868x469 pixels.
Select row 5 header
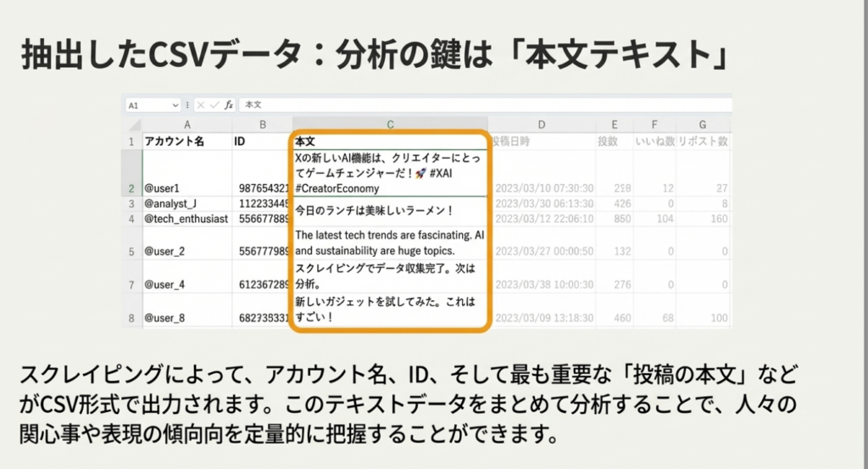[x=131, y=252]
